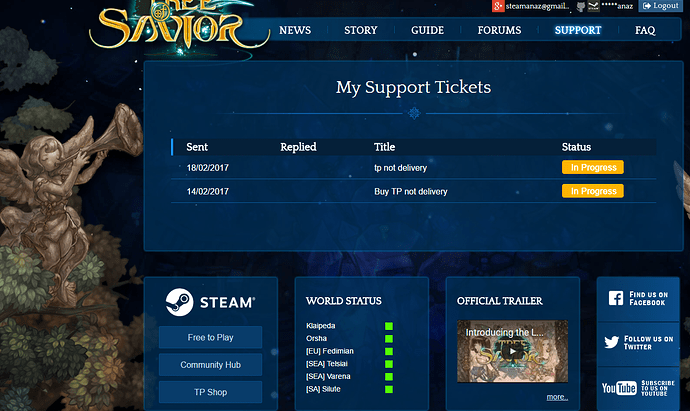Open the FAQ page
This screenshot has height=411, width=690.
pyautogui.click(x=645, y=30)
